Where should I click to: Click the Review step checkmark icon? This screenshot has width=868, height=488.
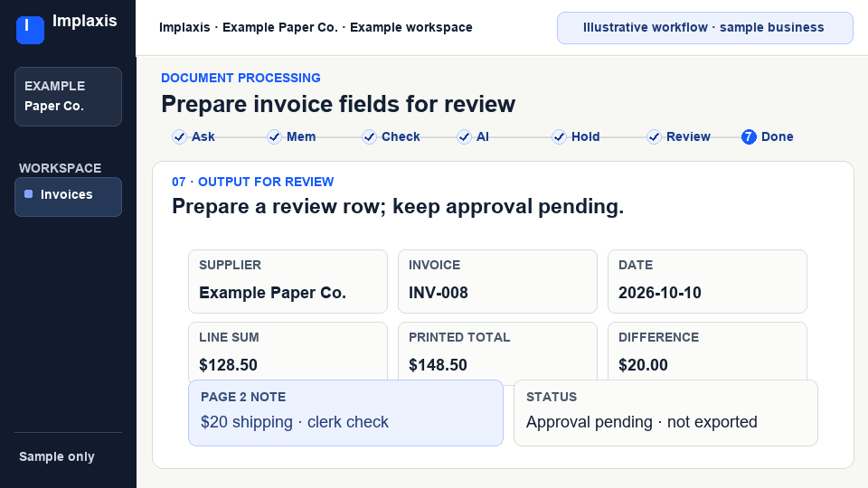[654, 136]
